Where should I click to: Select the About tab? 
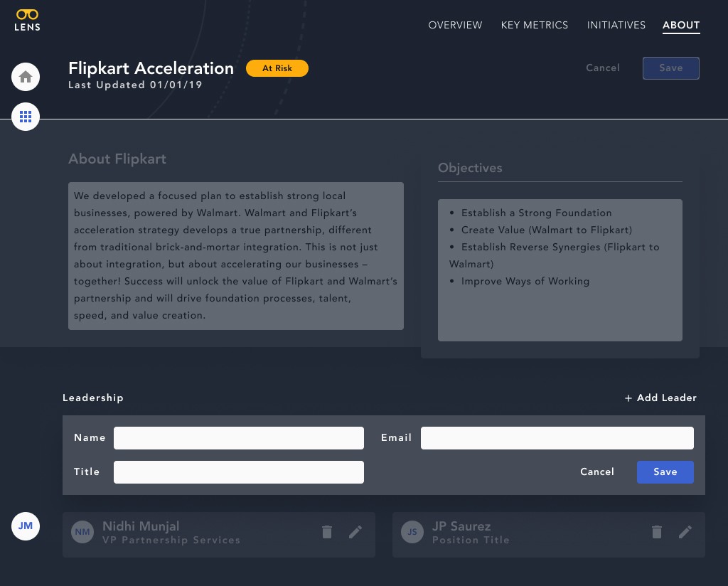coord(681,25)
